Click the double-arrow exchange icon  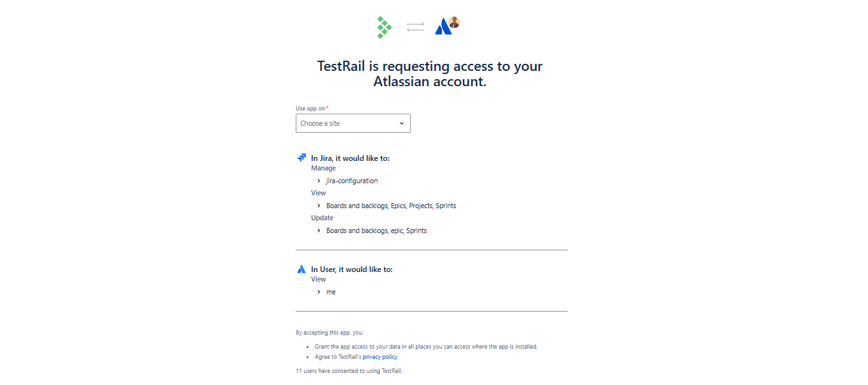pyautogui.click(x=415, y=27)
